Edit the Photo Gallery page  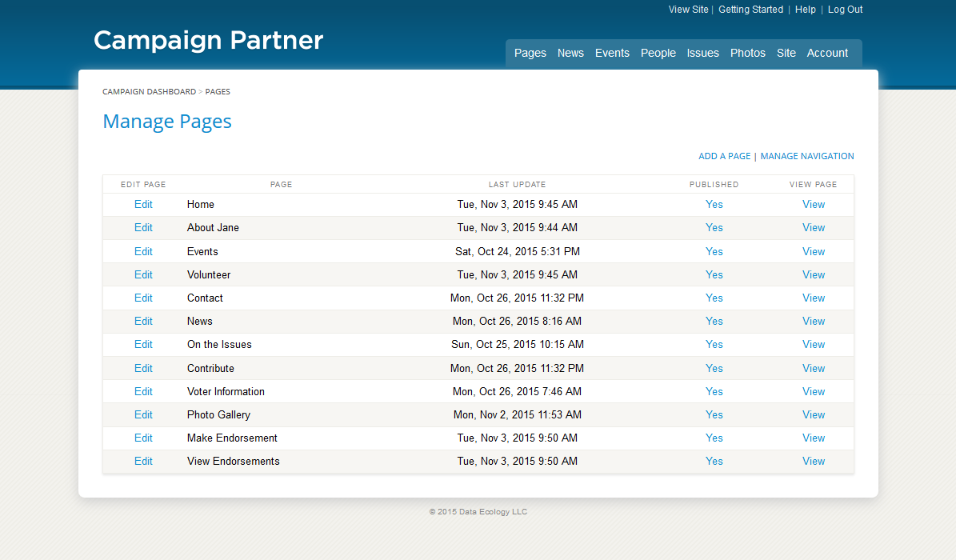(x=143, y=414)
